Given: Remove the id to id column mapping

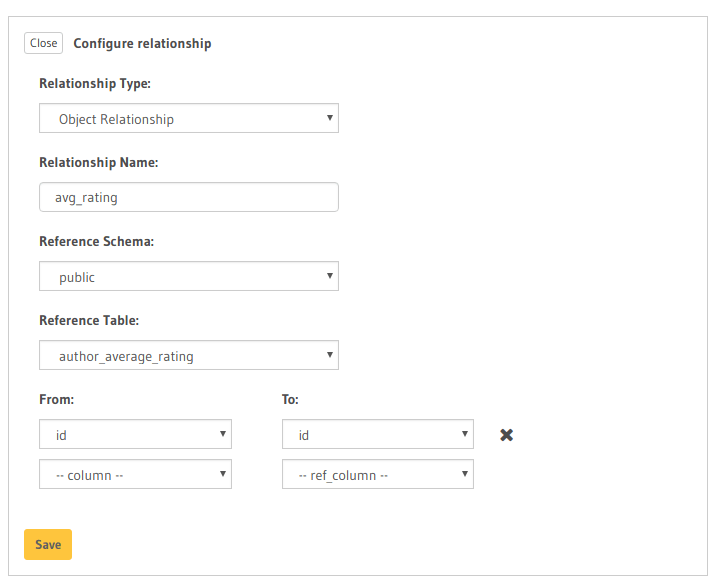Looking at the screenshot, I should coord(506,435).
